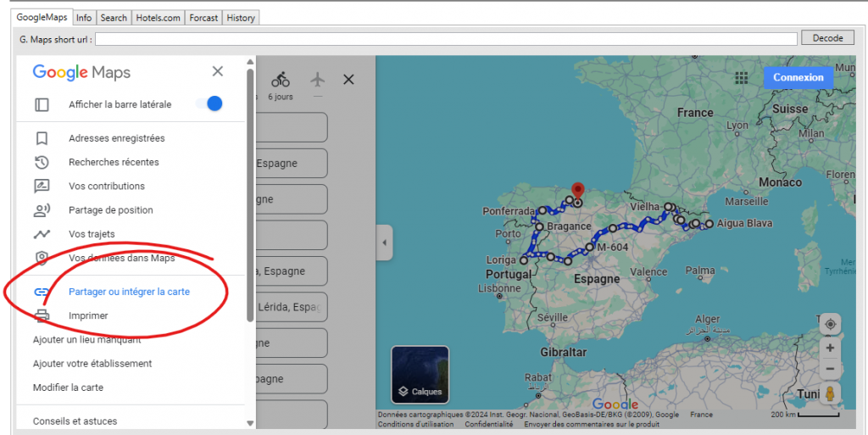The height and width of the screenshot is (435, 868).
Task: Click the Vos trajets timeline icon
Action: (x=42, y=234)
